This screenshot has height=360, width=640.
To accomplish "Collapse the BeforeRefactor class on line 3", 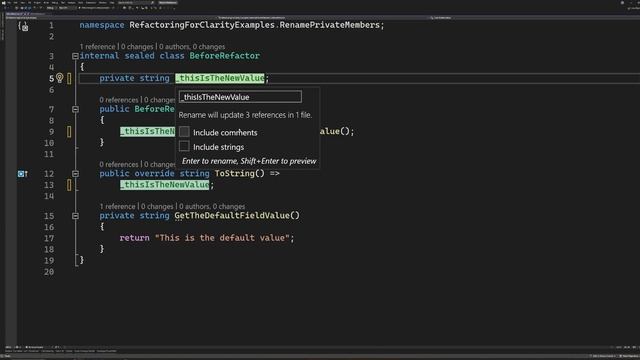I will click(76, 56).
